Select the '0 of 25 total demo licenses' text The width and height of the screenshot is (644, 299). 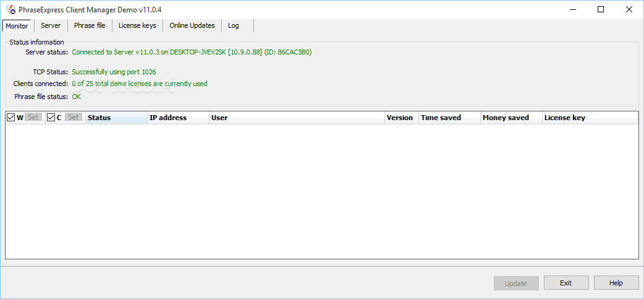pyautogui.click(x=140, y=84)
